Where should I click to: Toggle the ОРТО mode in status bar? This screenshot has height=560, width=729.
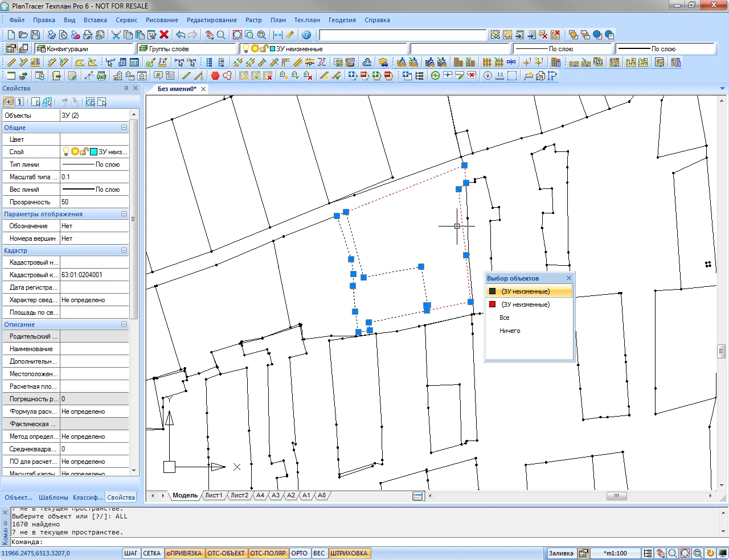(299, 553)
